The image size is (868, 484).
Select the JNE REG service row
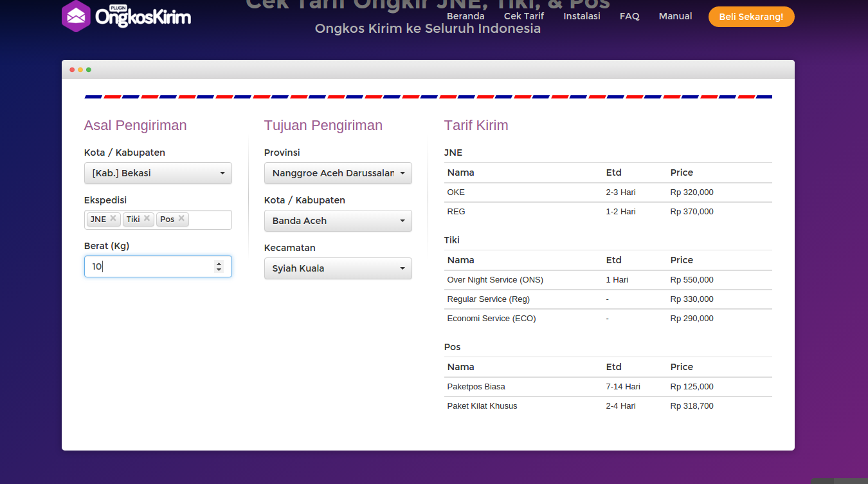(608, 212)
